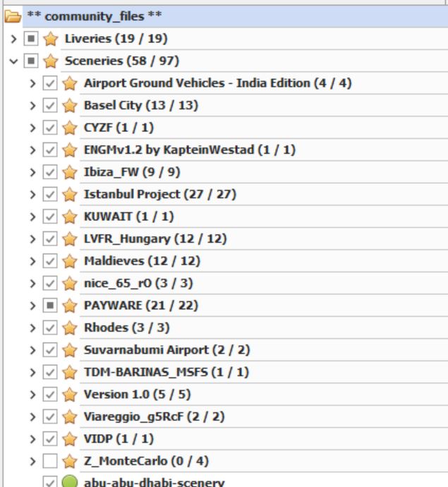The image size is (448, 487).
Task: Collapse the Sceneries group
Action: pyautogui.click(x=13, y=61)
